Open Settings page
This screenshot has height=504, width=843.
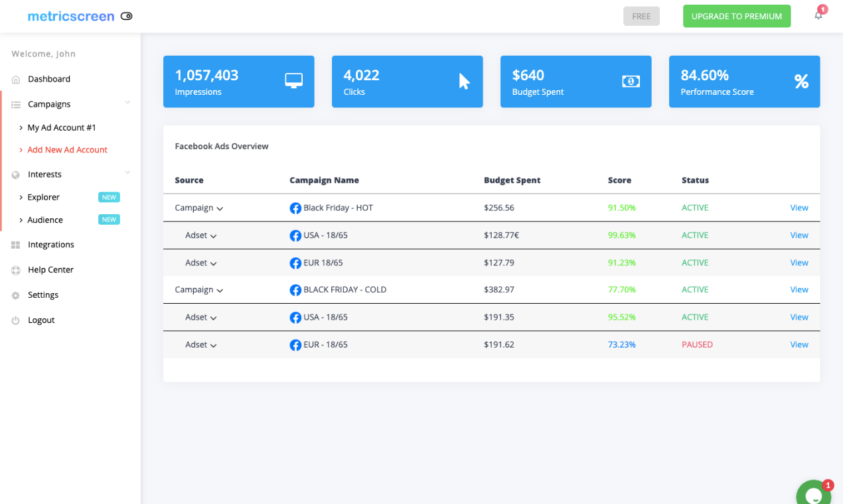43,295
